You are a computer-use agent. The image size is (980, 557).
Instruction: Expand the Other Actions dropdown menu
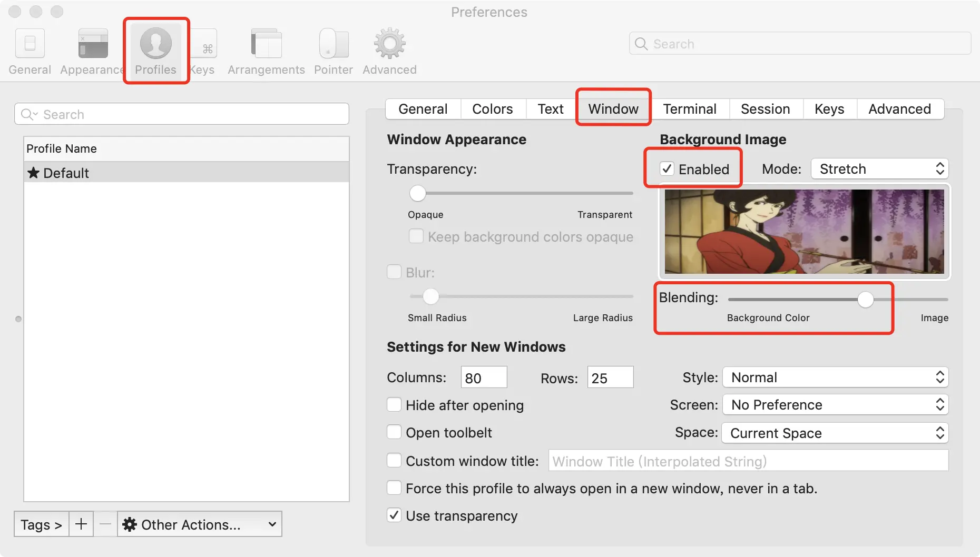tap(200, 524)
